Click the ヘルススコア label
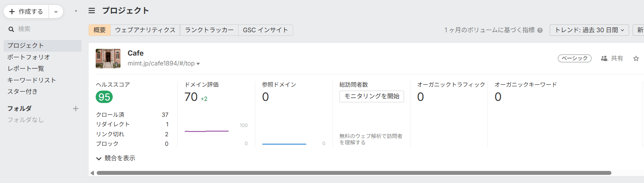Image resolution: width=644 pixels, height=183 pixels. pos(113,85)
